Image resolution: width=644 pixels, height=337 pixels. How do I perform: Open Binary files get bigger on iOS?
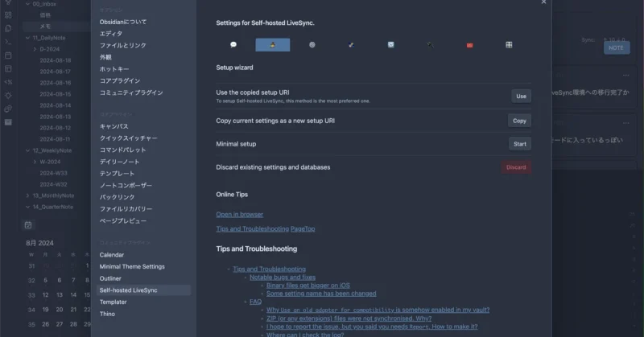308,286
